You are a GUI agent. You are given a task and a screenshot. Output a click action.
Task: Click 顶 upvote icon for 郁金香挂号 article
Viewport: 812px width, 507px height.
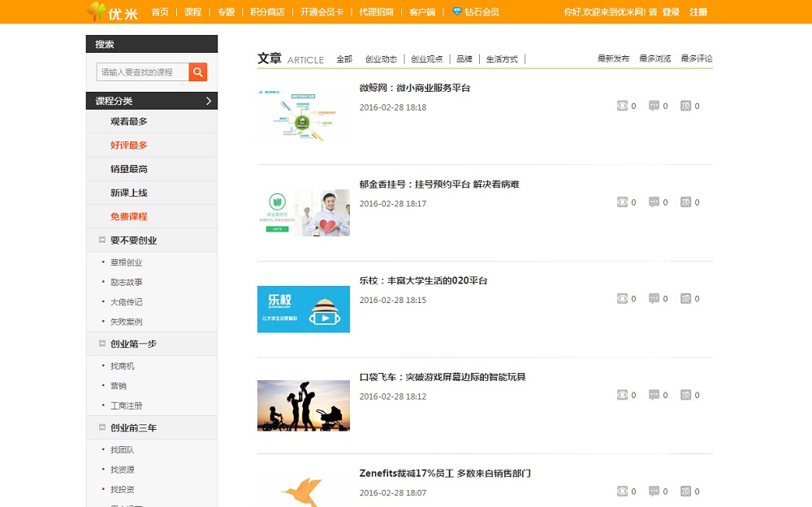[x=685, y=202]
